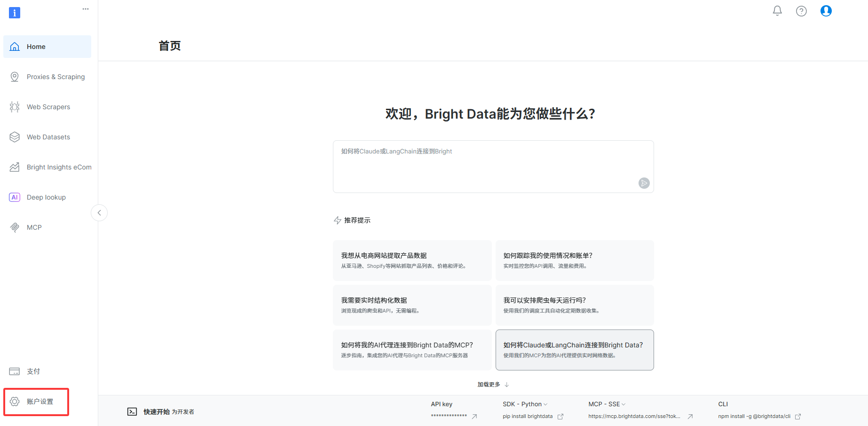Click the Web Scrapers spider icon
The width and height of the screenshot is (868, 426).
[15, 107]
